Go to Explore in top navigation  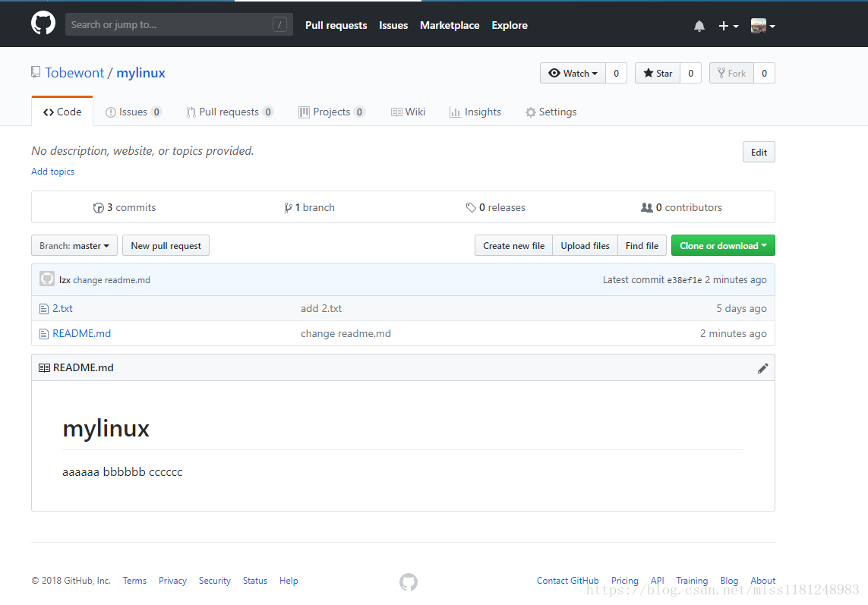510,26
